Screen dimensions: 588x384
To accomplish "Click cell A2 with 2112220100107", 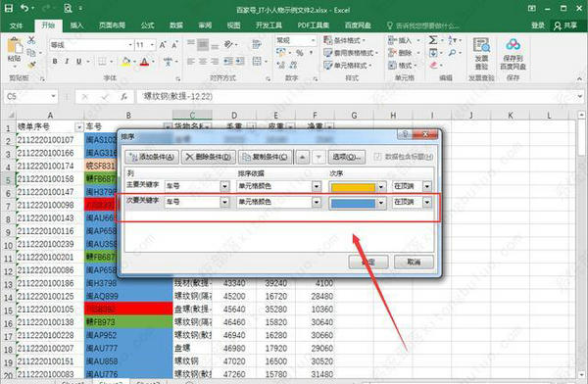I will [x=50, y=140].
